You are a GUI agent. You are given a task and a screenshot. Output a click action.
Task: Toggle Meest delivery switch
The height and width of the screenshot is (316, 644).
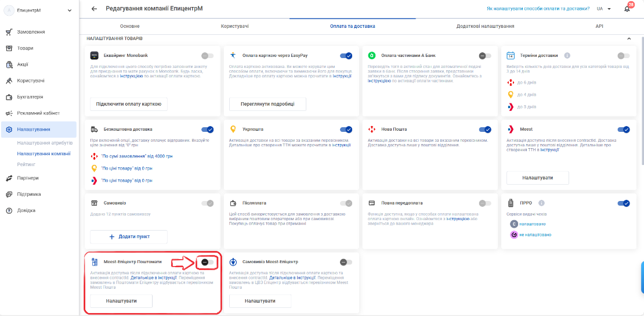pos(624,130)
